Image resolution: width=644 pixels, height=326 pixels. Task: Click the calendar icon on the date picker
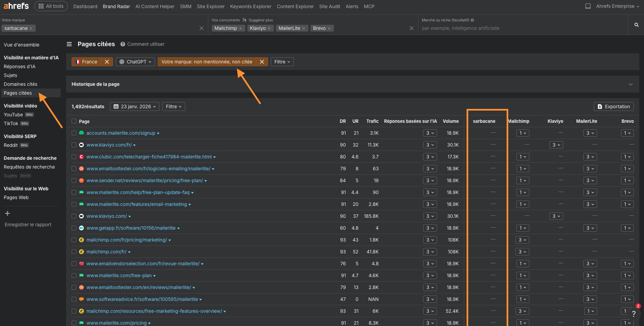116,106
